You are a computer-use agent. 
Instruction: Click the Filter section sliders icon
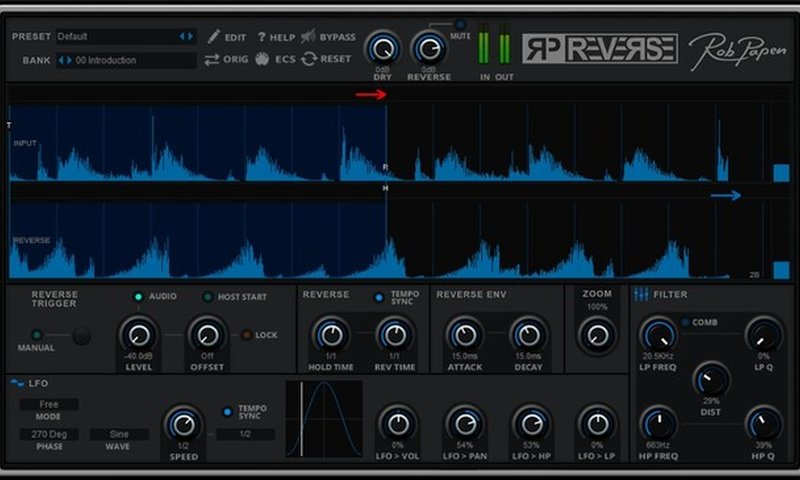(641, 295)
